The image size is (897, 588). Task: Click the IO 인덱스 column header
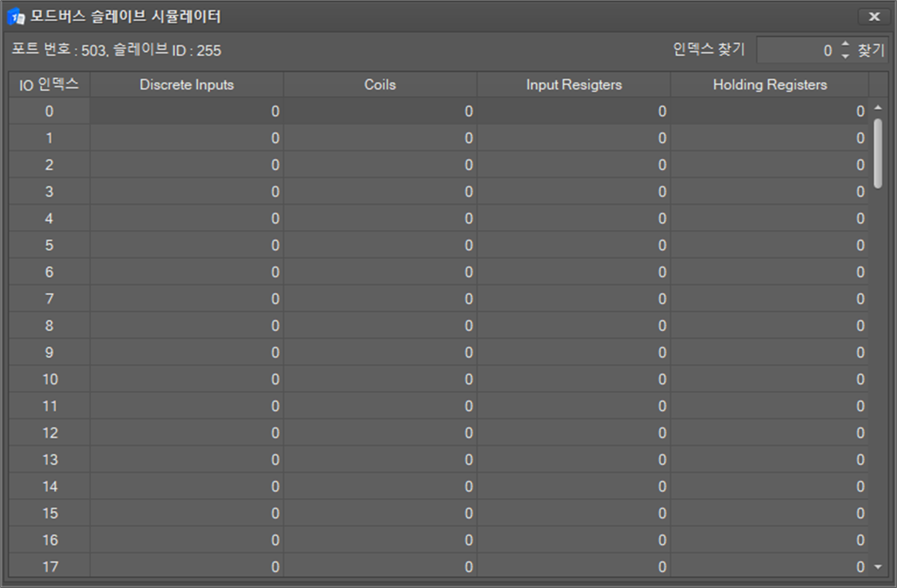[49, 85]
